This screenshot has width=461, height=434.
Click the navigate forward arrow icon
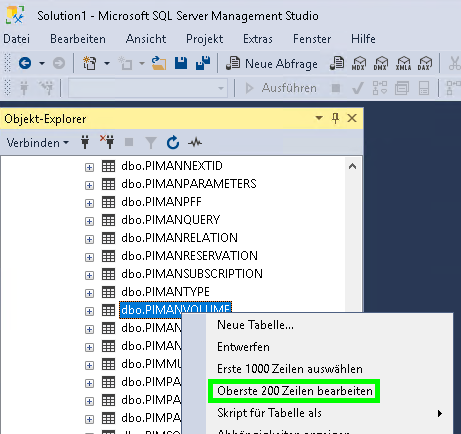(59, 63)
